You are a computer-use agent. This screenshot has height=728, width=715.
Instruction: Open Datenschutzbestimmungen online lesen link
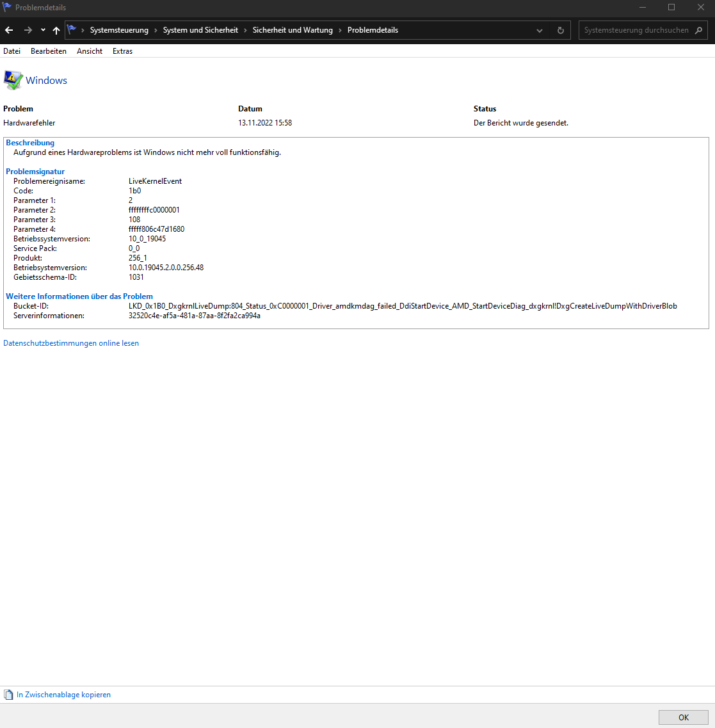point(71,343)
